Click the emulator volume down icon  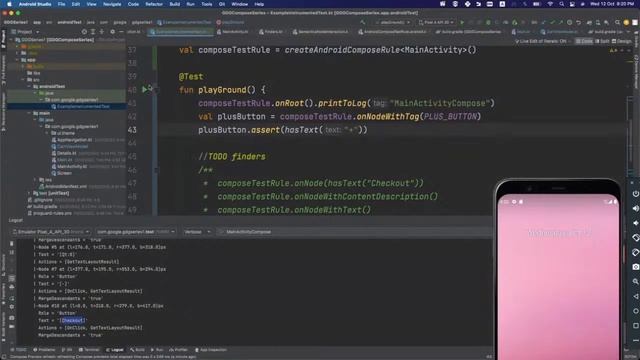tap(636, 223)
